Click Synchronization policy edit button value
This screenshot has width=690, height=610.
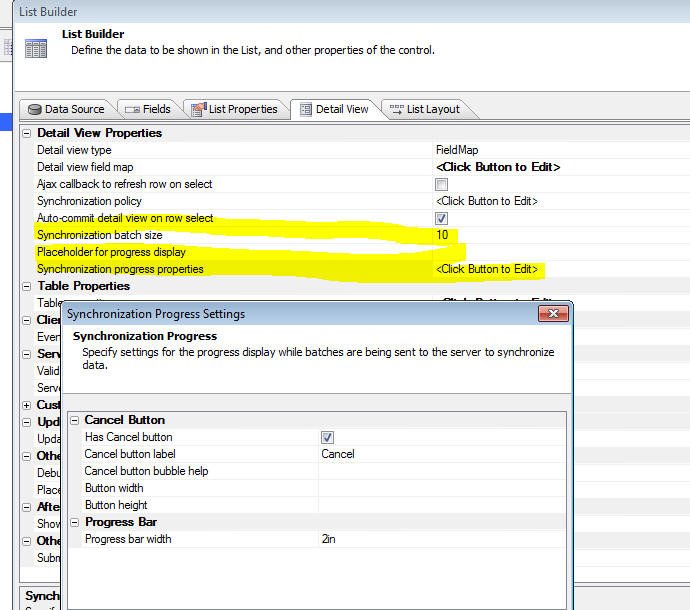pos(487,201)
